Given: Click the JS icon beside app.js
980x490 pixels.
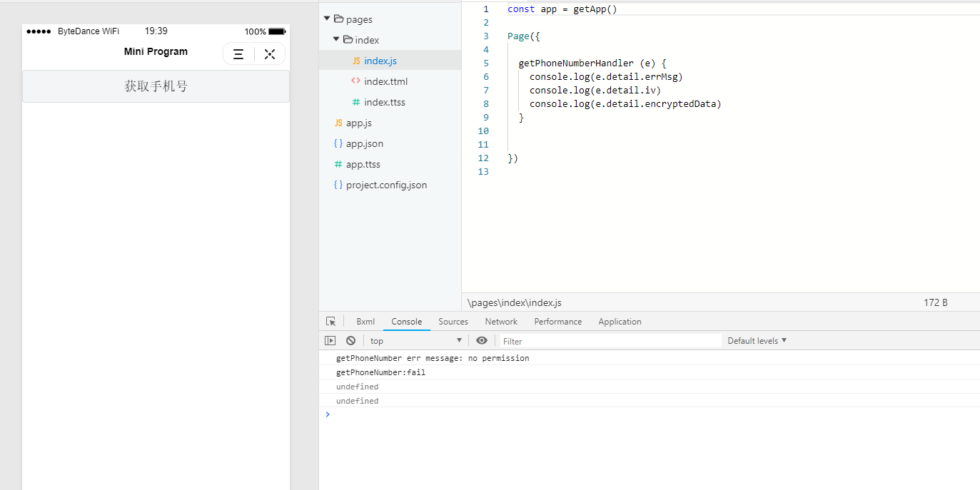Looking at the screenshot, I should pos(338,123).
